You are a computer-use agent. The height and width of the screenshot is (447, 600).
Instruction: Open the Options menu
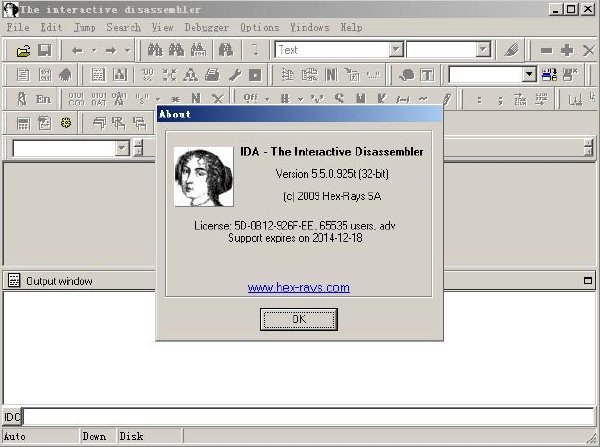[260, 28]
